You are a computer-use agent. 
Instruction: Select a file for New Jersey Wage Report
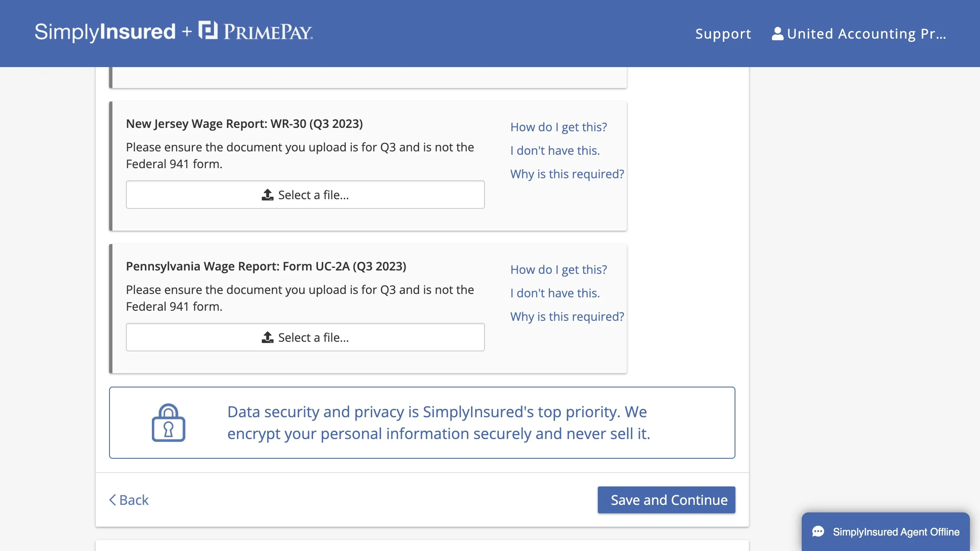point(305,195)
